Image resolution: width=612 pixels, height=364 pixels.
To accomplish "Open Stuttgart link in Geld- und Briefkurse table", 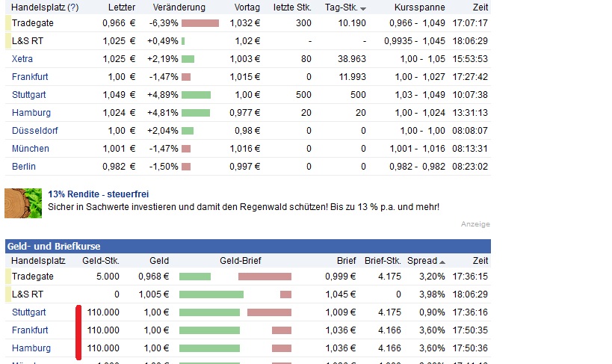I will [x=29, y=312].
